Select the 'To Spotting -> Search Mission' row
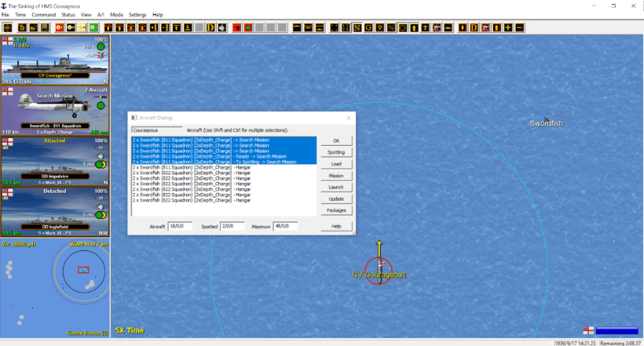 click(x=224, y=162)
